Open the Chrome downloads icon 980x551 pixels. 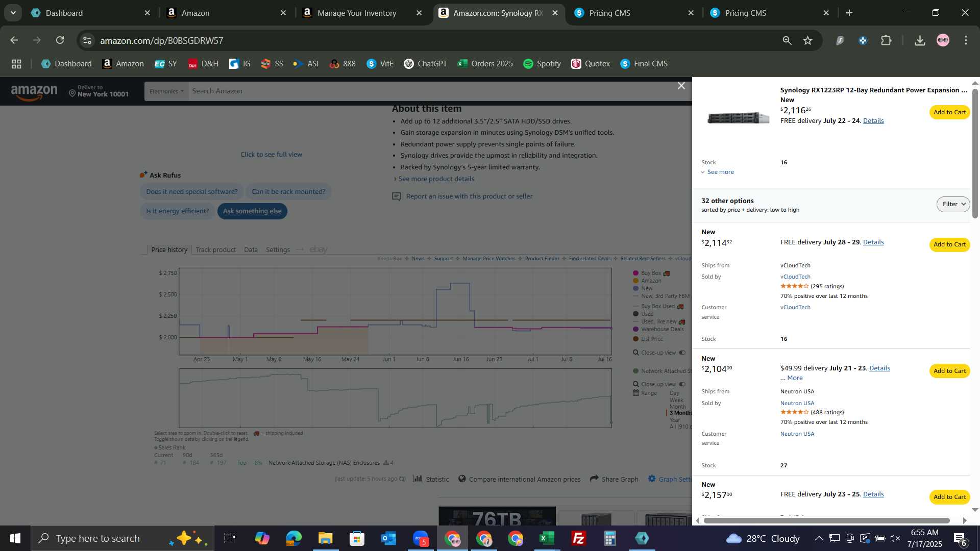pos(920,40)
